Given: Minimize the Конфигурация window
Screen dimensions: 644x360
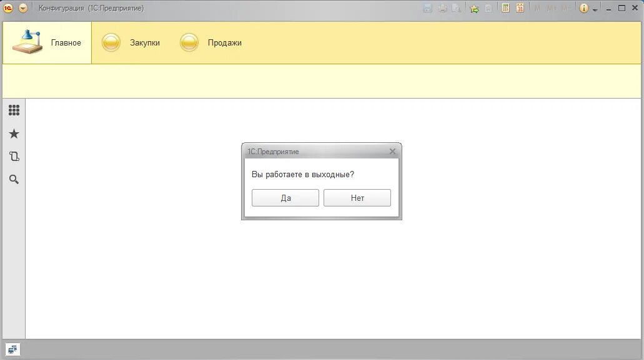Looking at the screenshot, I should tap(608, 9).
